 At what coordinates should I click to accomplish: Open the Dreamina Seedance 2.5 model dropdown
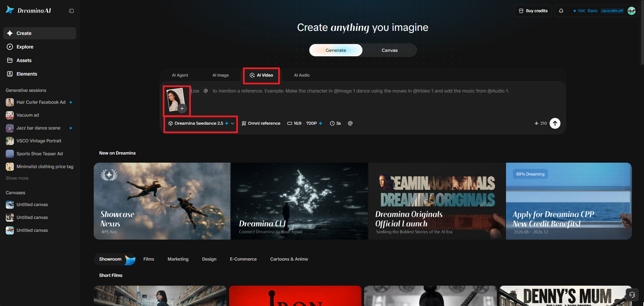[x=201, y=123]
